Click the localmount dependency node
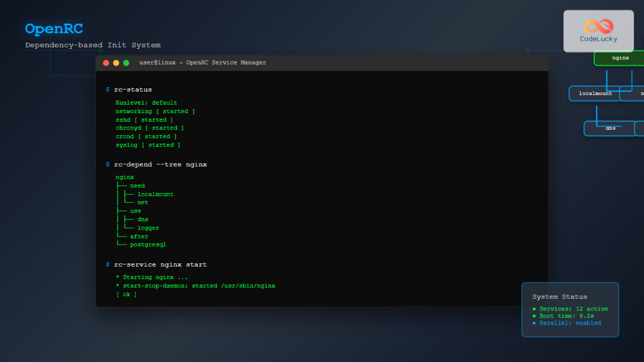 point(596,93)
